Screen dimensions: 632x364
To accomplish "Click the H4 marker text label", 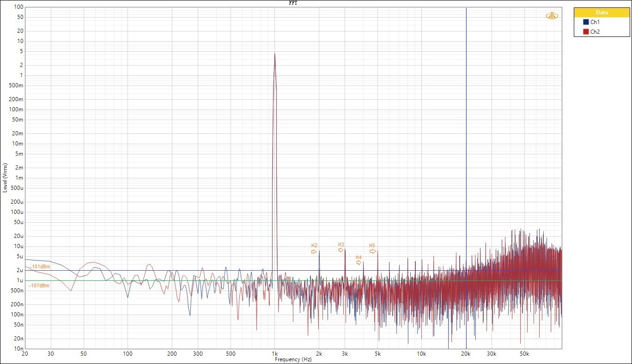I will point(359,257).
